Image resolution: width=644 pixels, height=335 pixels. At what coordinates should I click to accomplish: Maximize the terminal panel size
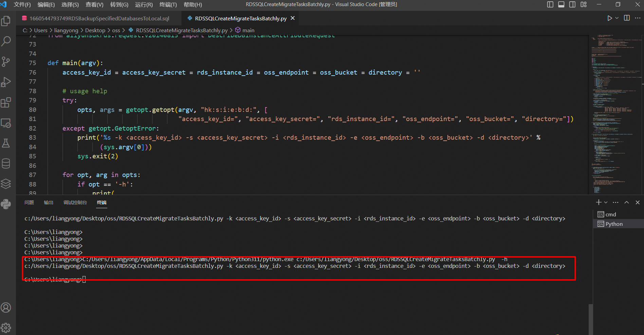[627, 202]
